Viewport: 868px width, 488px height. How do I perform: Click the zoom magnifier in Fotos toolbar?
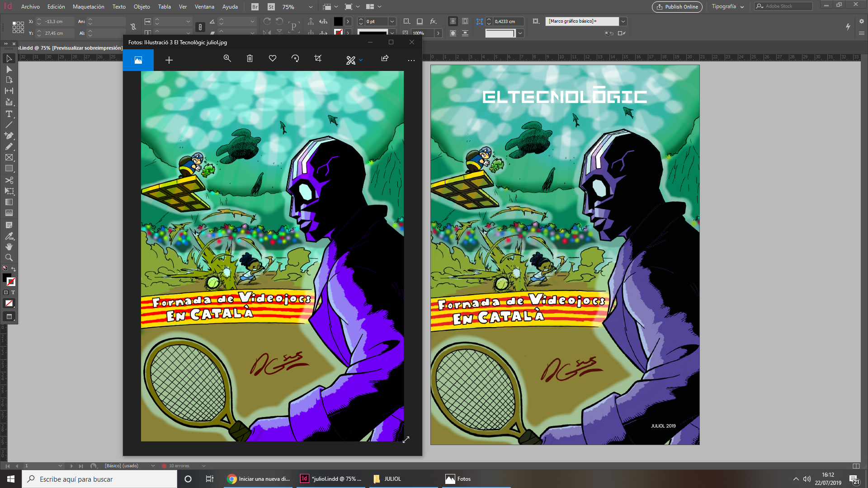click(x=227, y=59)
